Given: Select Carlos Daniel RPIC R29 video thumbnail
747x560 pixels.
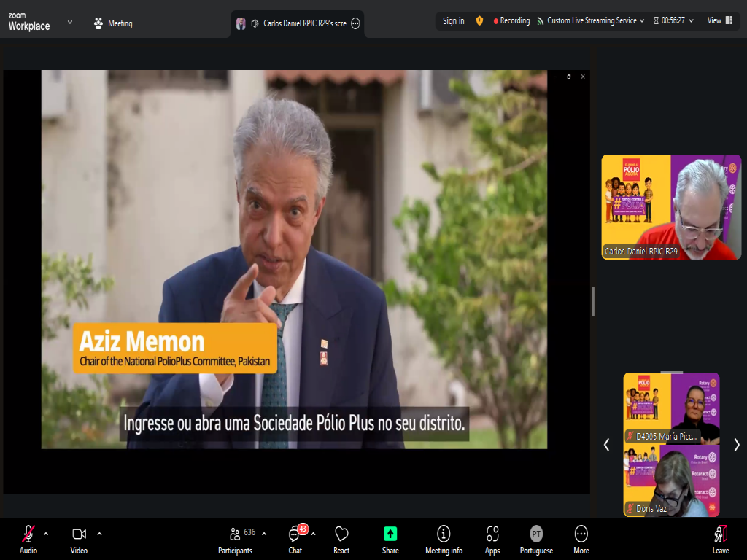Looking at the screenshot, I should pos(670,207).
